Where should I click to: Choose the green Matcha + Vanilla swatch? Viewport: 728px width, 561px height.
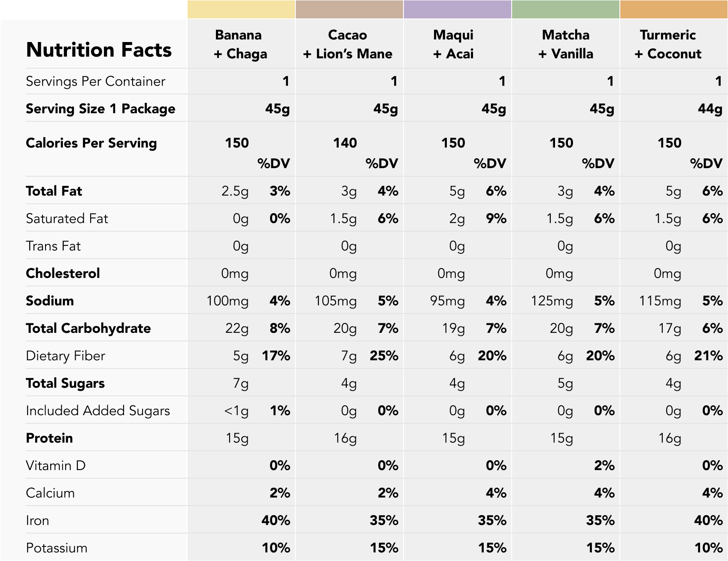pos(566,9)
